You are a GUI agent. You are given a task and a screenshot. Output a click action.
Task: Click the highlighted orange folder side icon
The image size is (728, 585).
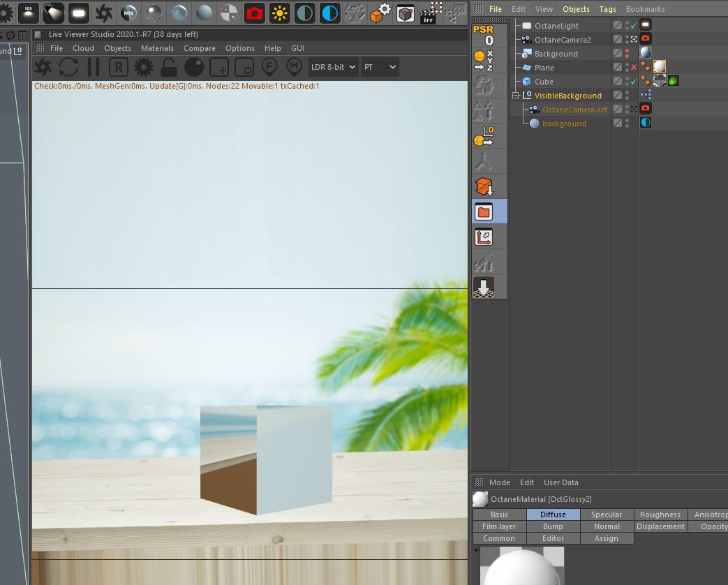pyautogui.click(x=484, y=212)
